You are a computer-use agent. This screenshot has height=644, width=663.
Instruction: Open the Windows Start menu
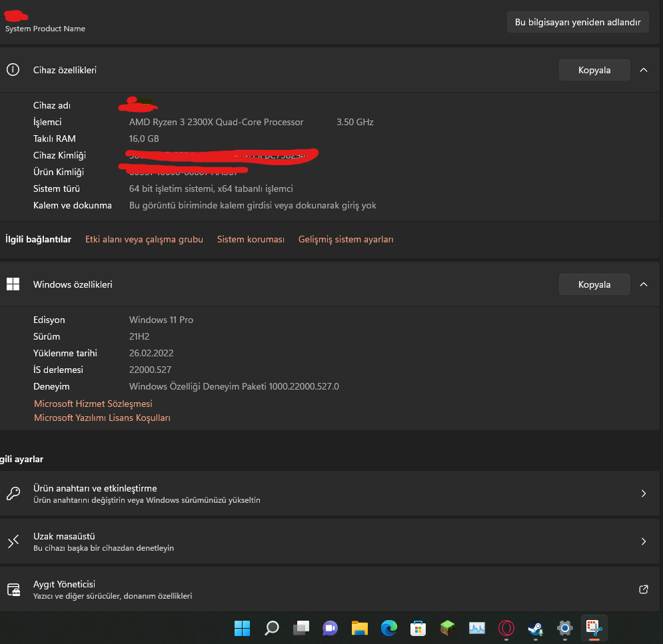pos(243,628)
